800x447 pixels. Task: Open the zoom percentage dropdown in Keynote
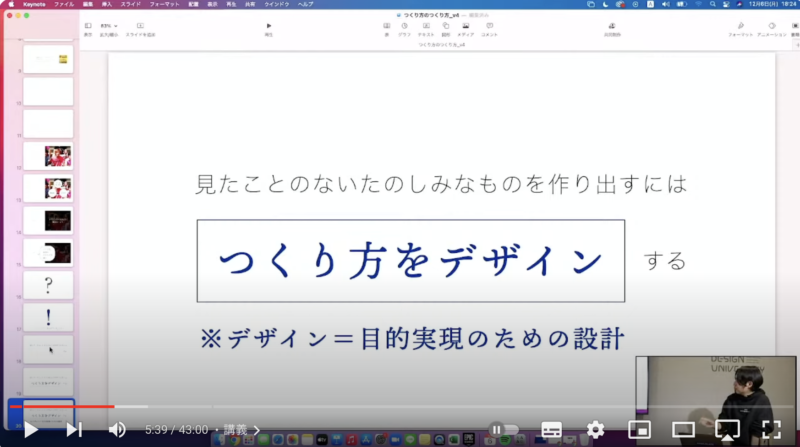click(110, 27)
